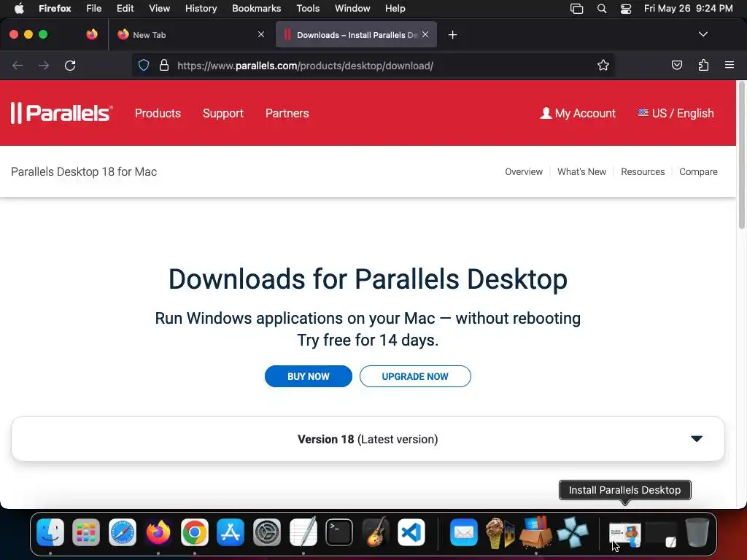This screenshot has height=560, width=747.
Task: Open Finder from the dock
Action: tap(50, 532)
